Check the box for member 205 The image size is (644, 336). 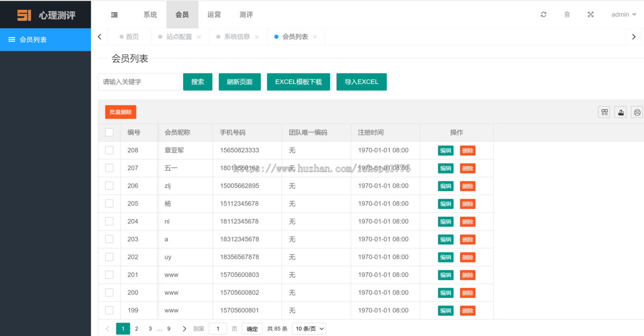click(x=109, y=203)
